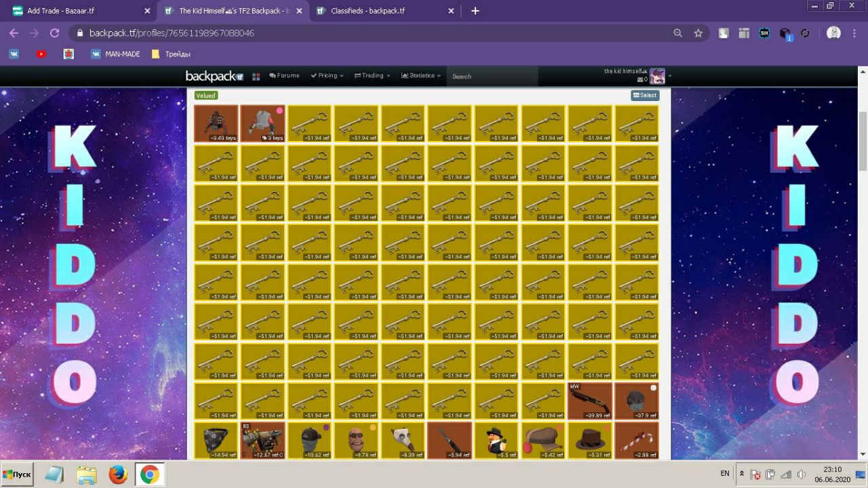Reload the current page

[x=54, y=33]
